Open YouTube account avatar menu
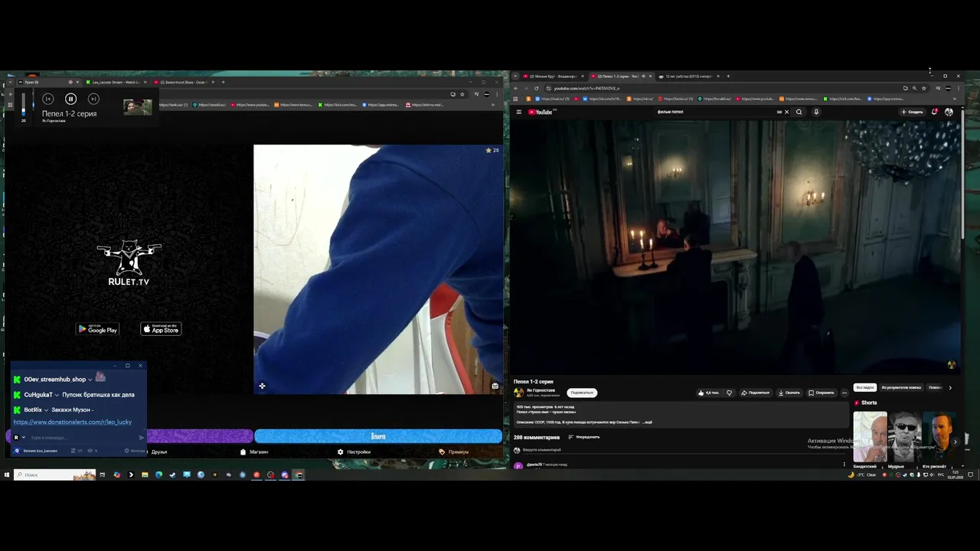 tap(949, 112)
